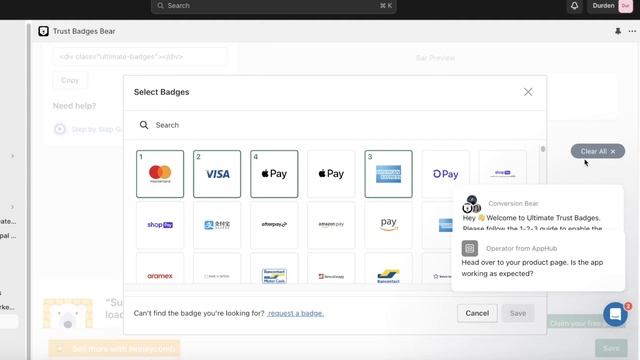Viewport: 640px width, 360px height.
Task: Click the green page Save button
Action: coord(611,348)
